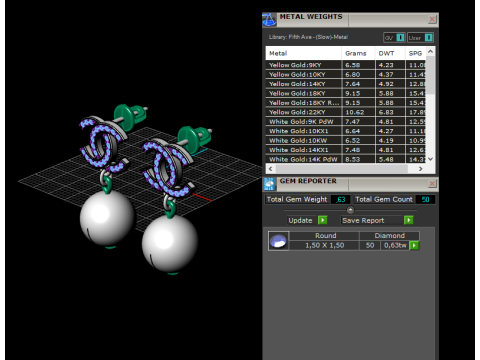Screen dimensions: 480x360
Task: Close the Gem Reporter panel
Action: tap(432, 183)
